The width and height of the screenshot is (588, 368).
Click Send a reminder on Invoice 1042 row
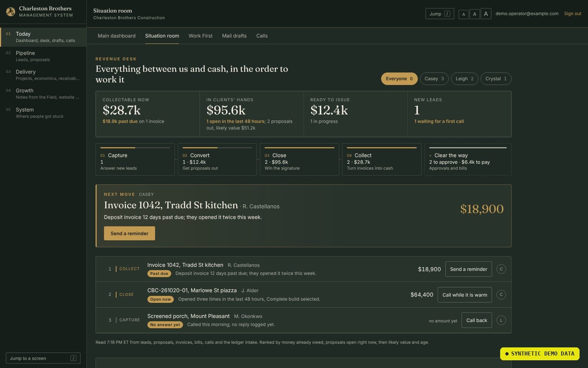click(x=469, y=269)
